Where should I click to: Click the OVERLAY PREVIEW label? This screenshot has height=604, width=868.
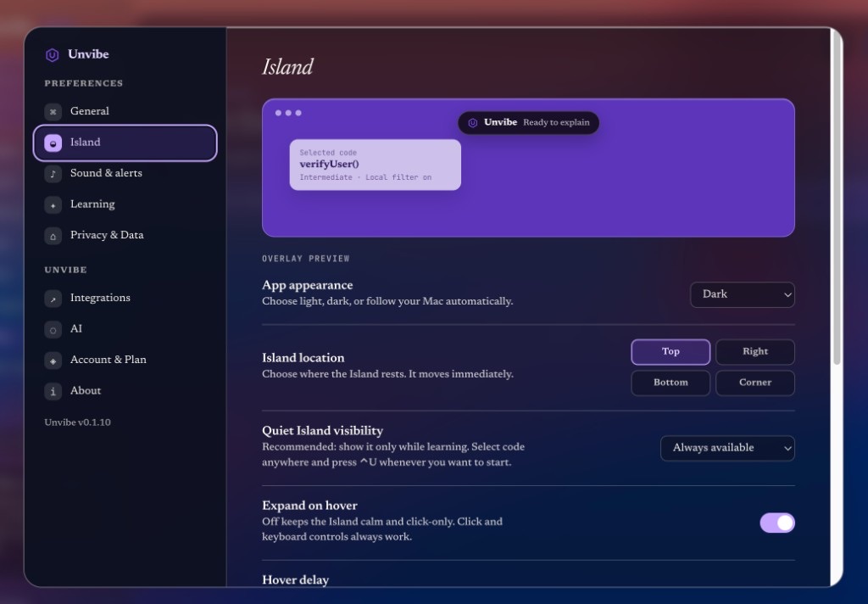(305, 259)
